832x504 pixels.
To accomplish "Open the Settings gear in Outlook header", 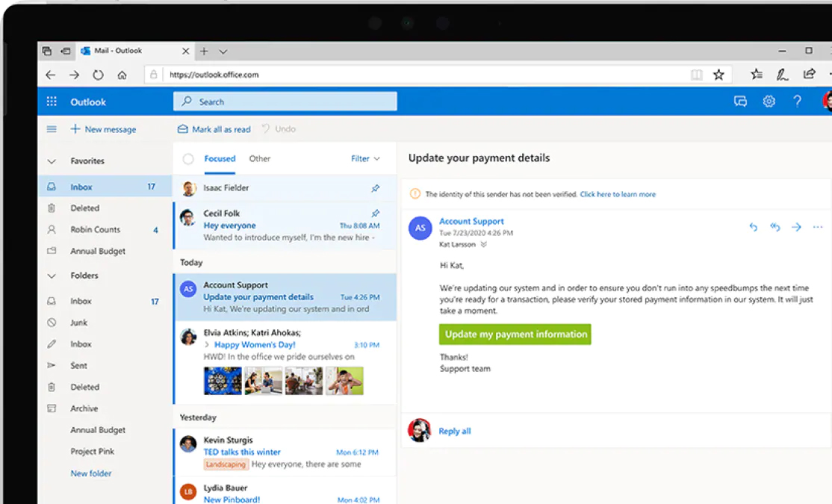I will [x=769, y=102].
